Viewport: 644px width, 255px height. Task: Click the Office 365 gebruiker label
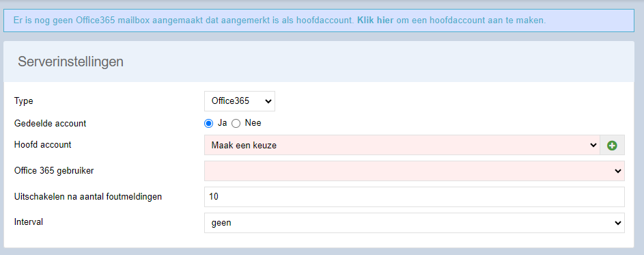coord(54,171)
